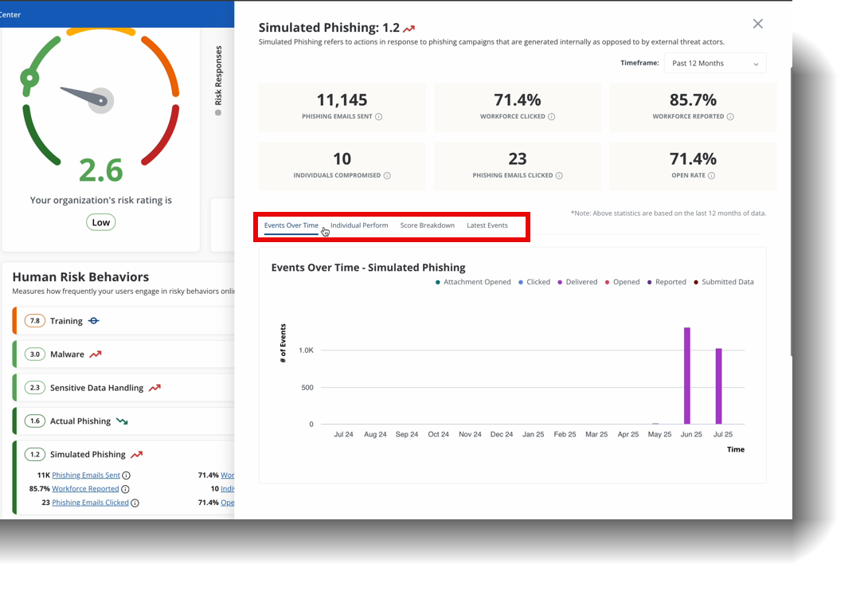Click the red trend arrow beside Malware
The image size is (868, 595).
[96, 354]
